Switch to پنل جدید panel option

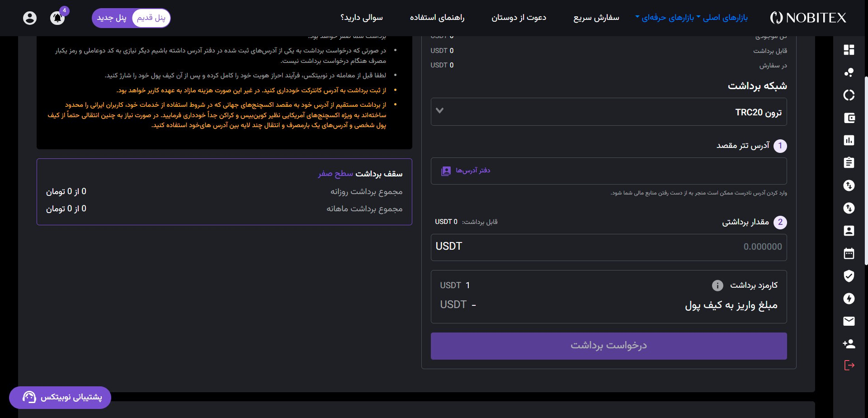(112, 18)
